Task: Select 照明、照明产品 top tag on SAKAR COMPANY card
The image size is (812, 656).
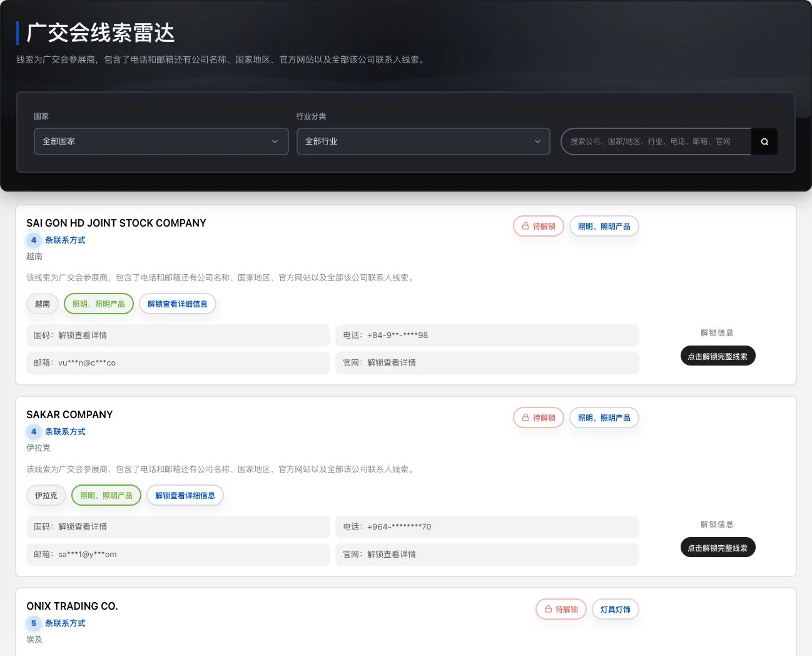Action: [x=604, y=418]
